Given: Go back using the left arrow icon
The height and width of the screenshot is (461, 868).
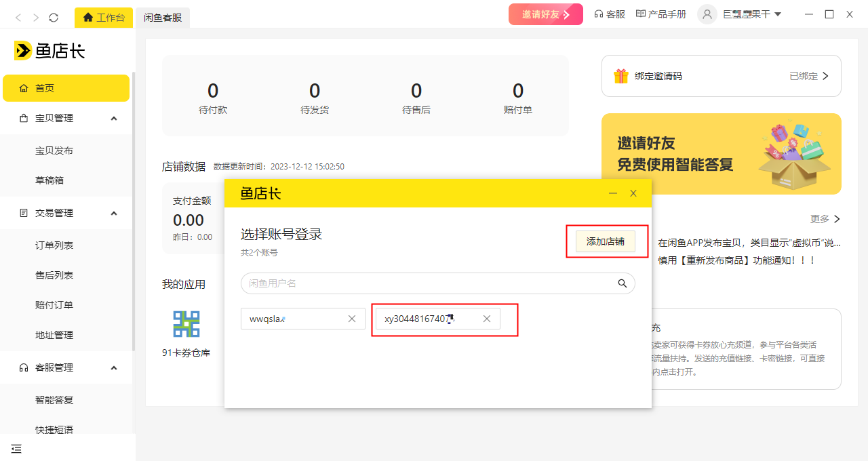Looking at the screenshot, I should click(18, 17).
